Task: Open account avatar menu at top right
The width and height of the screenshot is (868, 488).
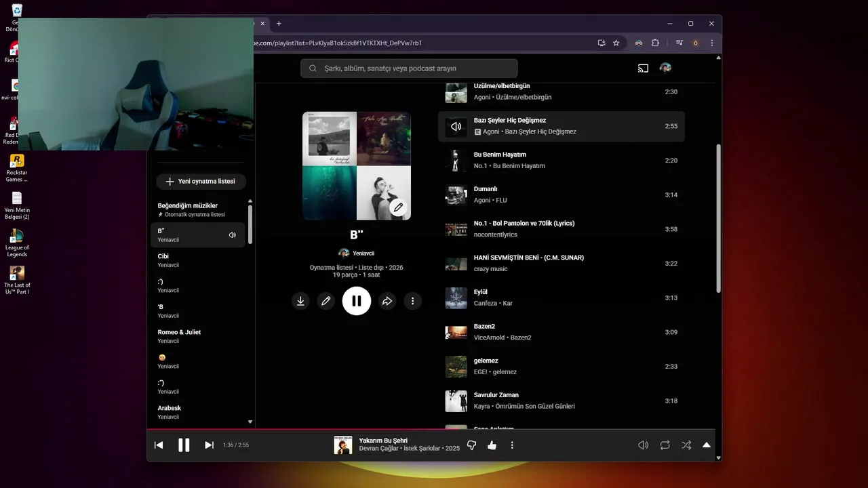Action: 665,68
